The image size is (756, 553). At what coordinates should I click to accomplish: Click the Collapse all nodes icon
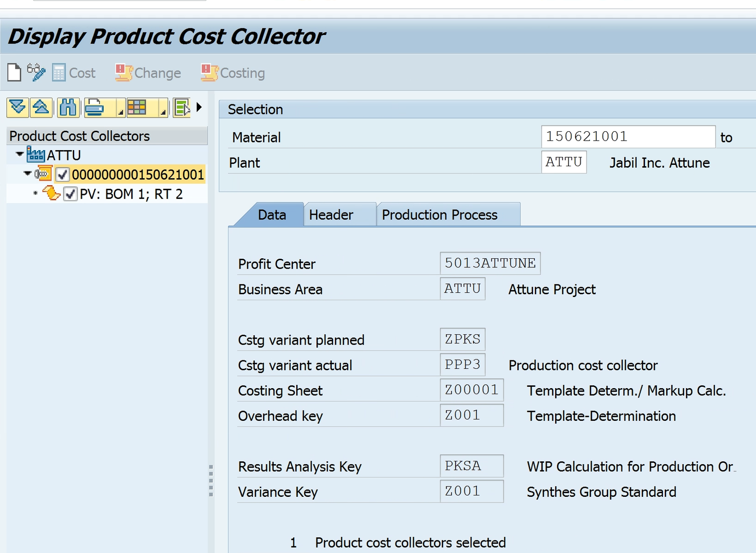click(x=41, y=108)
